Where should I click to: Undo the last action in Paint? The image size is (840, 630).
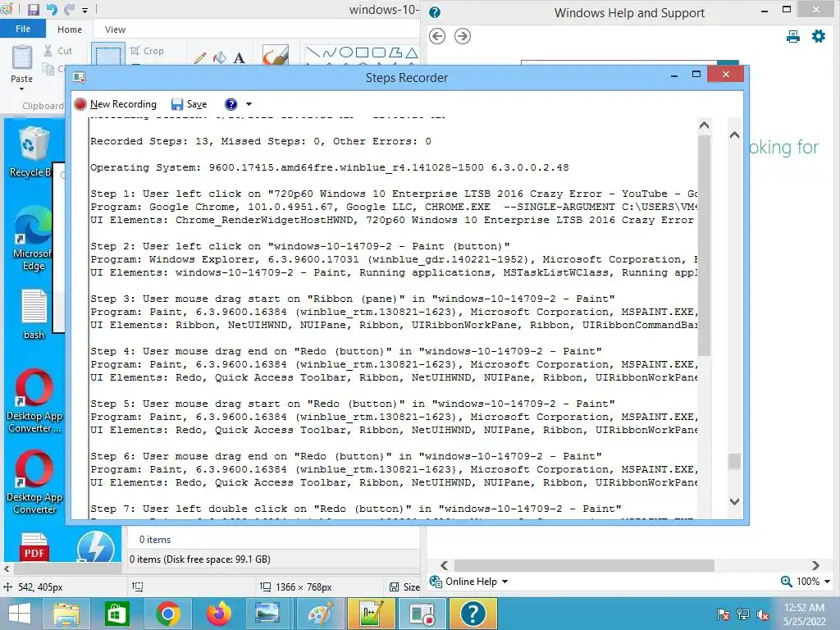coord(52,10)
